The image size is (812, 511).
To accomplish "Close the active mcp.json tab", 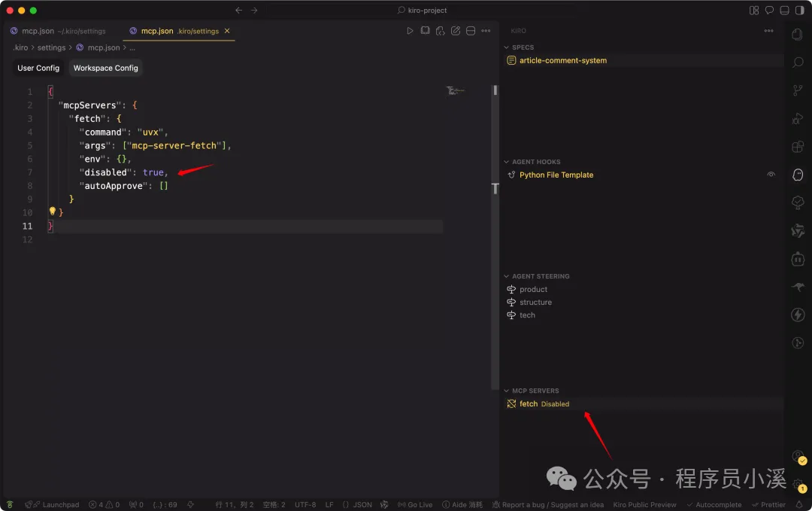I will click(227, 31).
